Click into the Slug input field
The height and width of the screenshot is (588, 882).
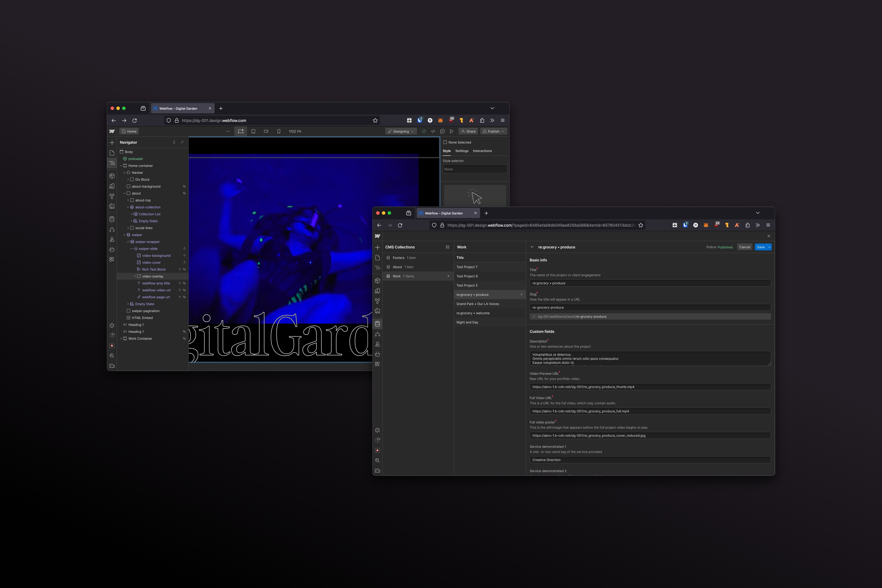click(x=650, y=308)
